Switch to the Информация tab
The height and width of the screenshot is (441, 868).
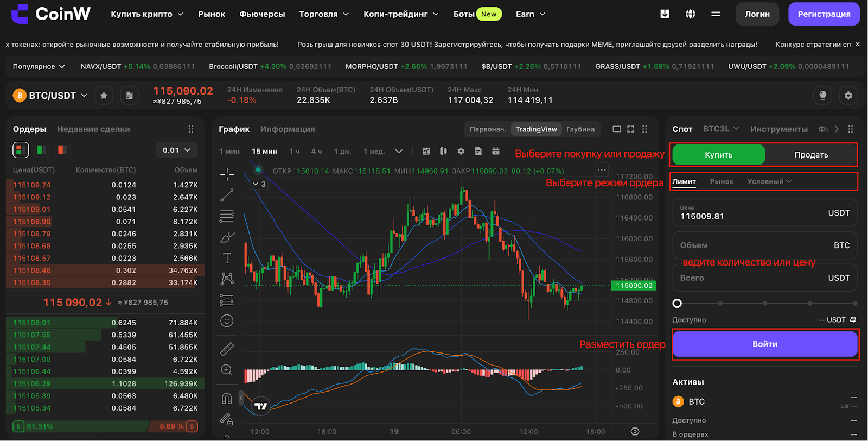point(288,129)
